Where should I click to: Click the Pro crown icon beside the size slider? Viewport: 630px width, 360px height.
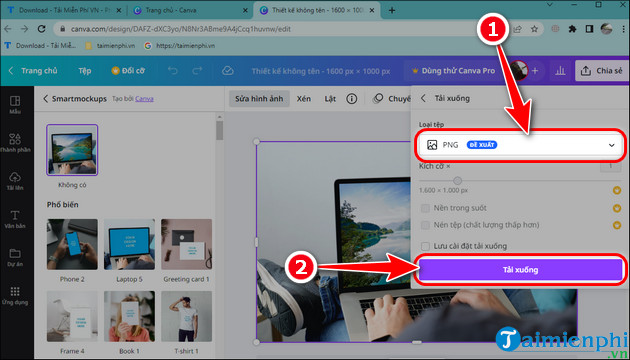point(617,190)
